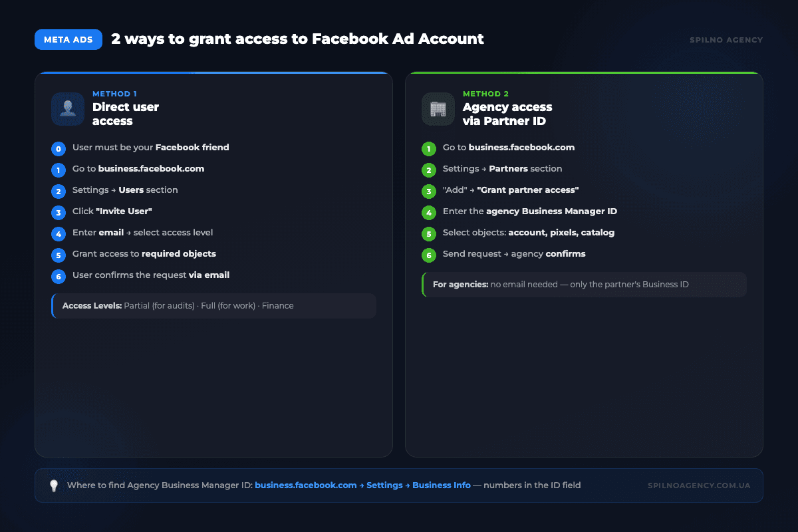Click the 'Direct user access' heading
The height and width of the screenshot is (532, 798).
tap(126, 114)
